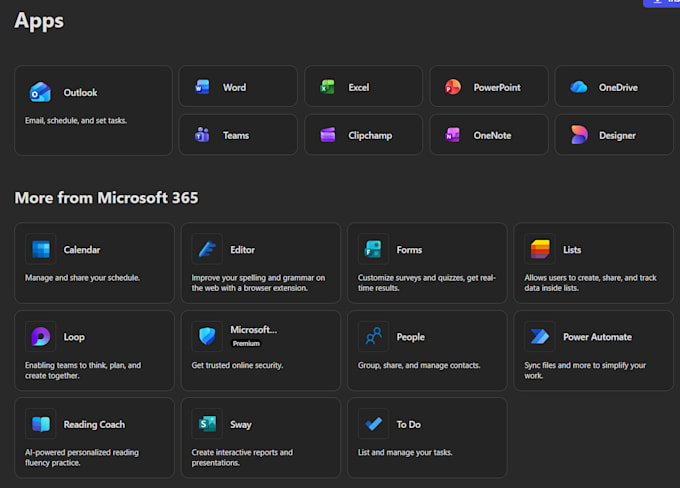
Task: Choose the Teams label
Action: 236,135
